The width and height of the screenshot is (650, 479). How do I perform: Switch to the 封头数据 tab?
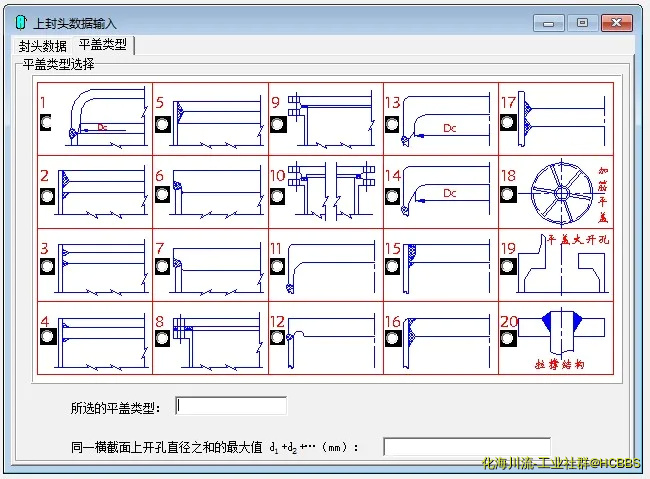(x=43, y=46)
